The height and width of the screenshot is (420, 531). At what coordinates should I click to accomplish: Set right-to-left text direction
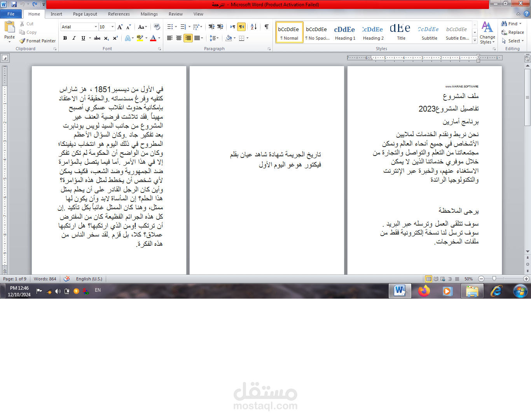(x=241, y=27)
